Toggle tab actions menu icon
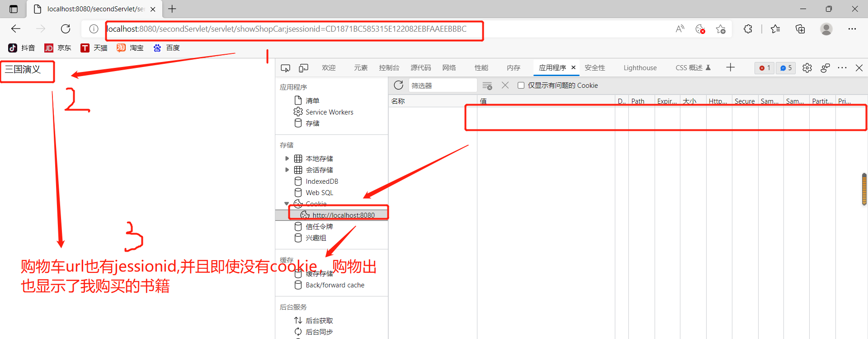Image resolution: width=868 pixels, height=339 pixels. (x=14, y=9)
